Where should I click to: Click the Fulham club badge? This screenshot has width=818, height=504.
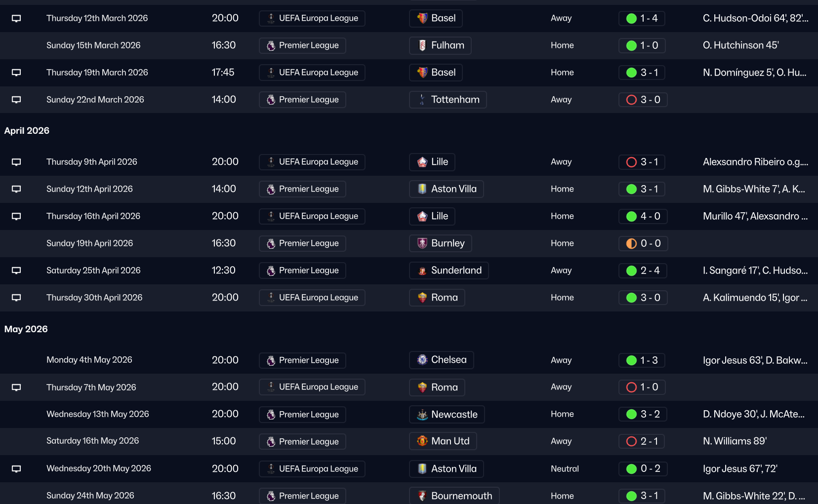(422, 45)
